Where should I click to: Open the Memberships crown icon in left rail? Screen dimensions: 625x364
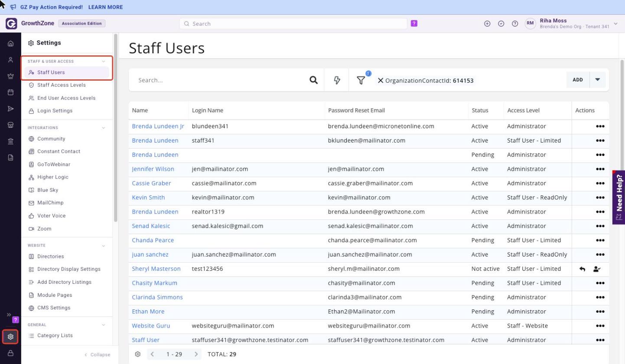click(10, 76)
